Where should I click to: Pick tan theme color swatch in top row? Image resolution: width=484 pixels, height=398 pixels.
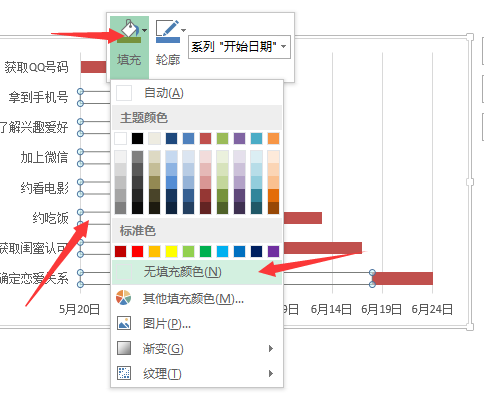pos(154,138)
